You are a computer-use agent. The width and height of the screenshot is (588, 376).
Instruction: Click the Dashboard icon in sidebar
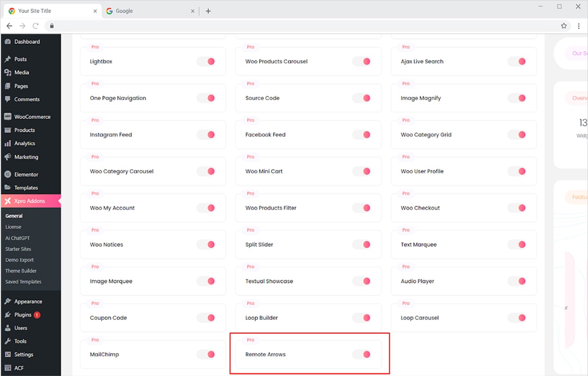7,42
